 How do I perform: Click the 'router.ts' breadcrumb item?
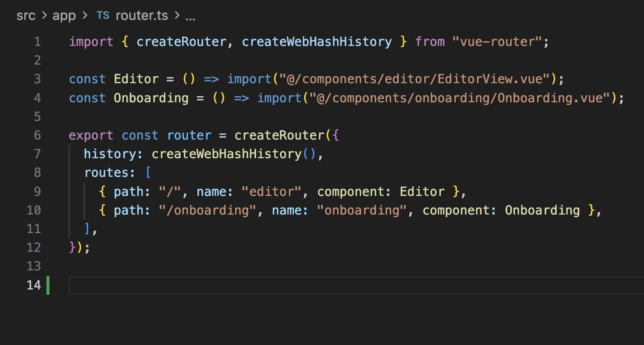pos(141,16)
